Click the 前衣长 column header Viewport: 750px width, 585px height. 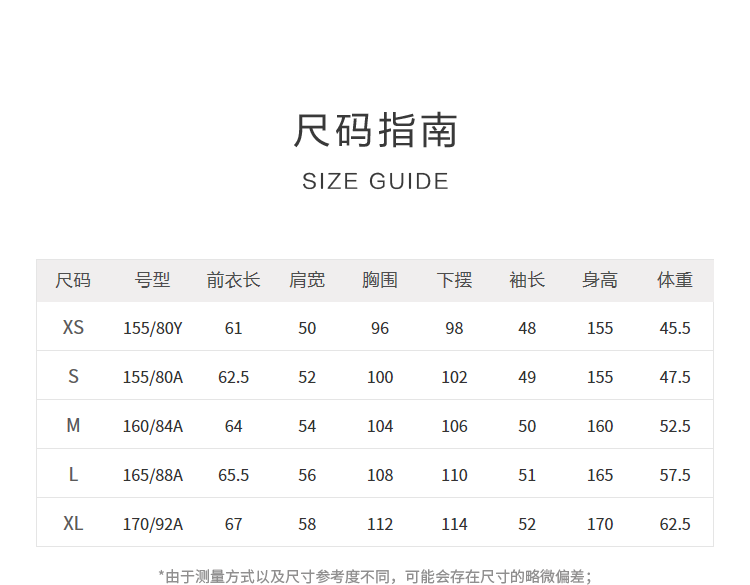[x=233, y=280]
